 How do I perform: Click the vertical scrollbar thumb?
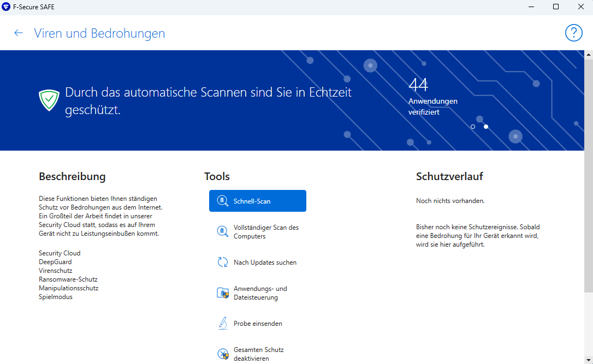pyautogui.click(x=589, y=176)
